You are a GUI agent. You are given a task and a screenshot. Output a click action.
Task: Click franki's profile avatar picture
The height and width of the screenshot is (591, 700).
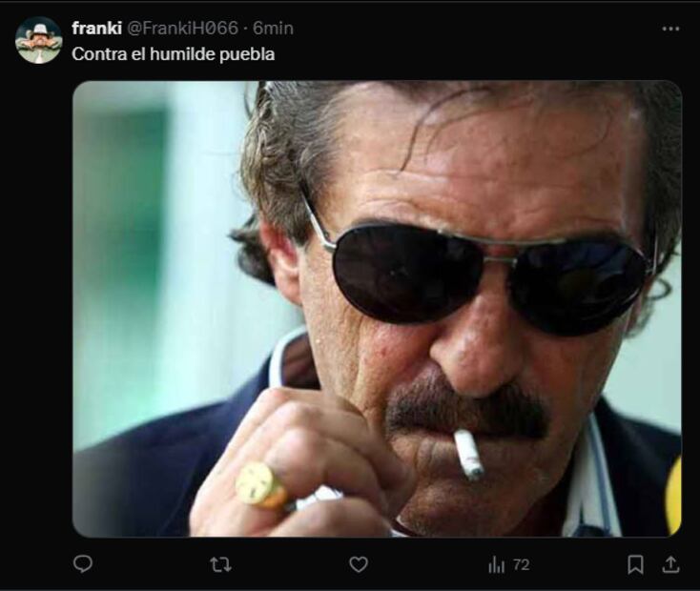click(x=39, y=40)
